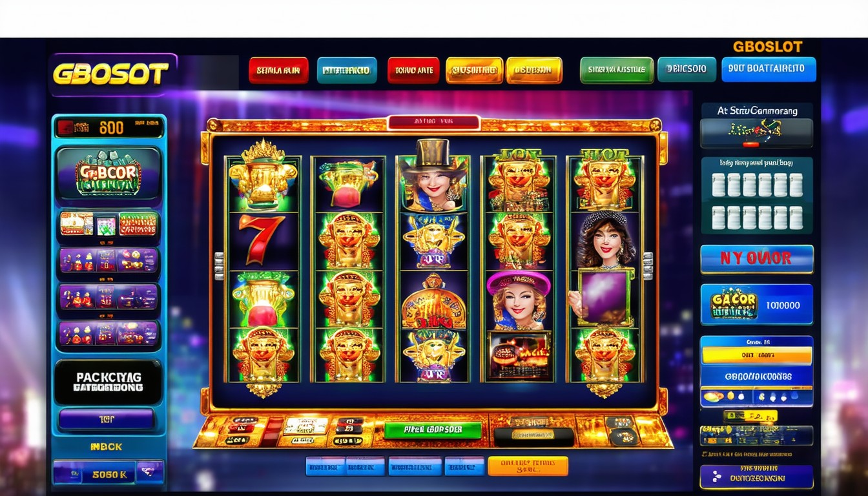
Task: Click the black button beside green spin button
Action: 534,436
